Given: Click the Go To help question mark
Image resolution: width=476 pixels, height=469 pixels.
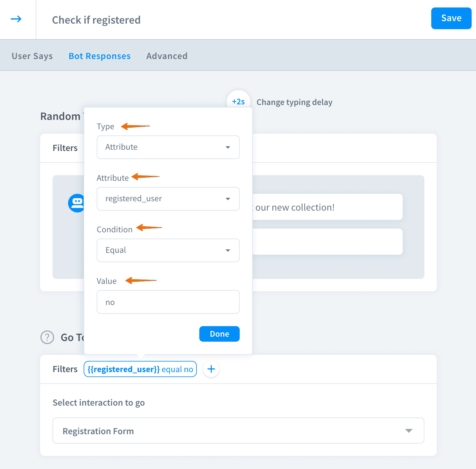Looking at the screenshot, I should 47,337.
